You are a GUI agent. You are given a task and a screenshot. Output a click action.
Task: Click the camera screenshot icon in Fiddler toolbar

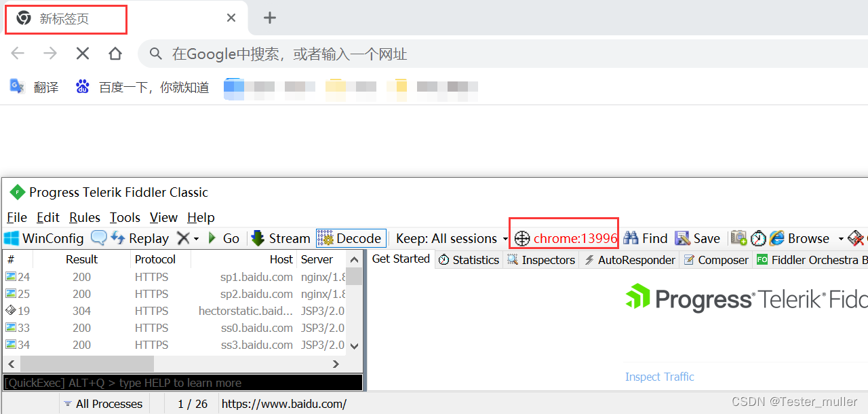point(738,238)
